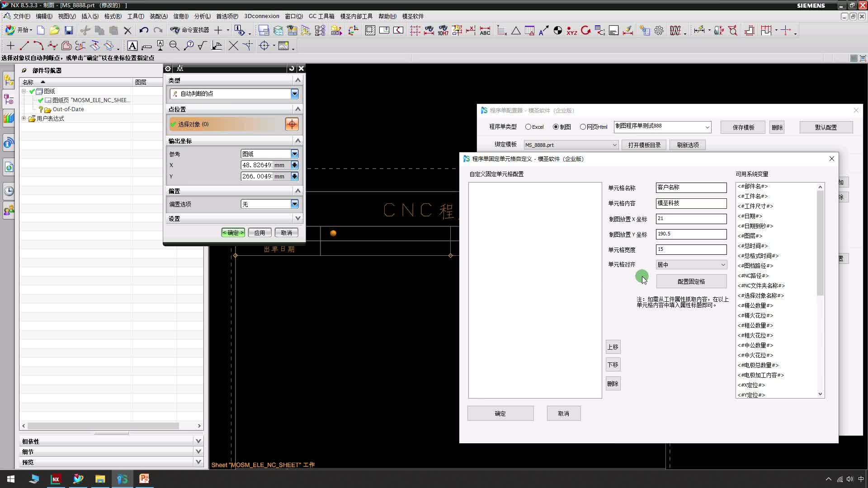Click the 打开模板目录 button

(x=644, y=145)
